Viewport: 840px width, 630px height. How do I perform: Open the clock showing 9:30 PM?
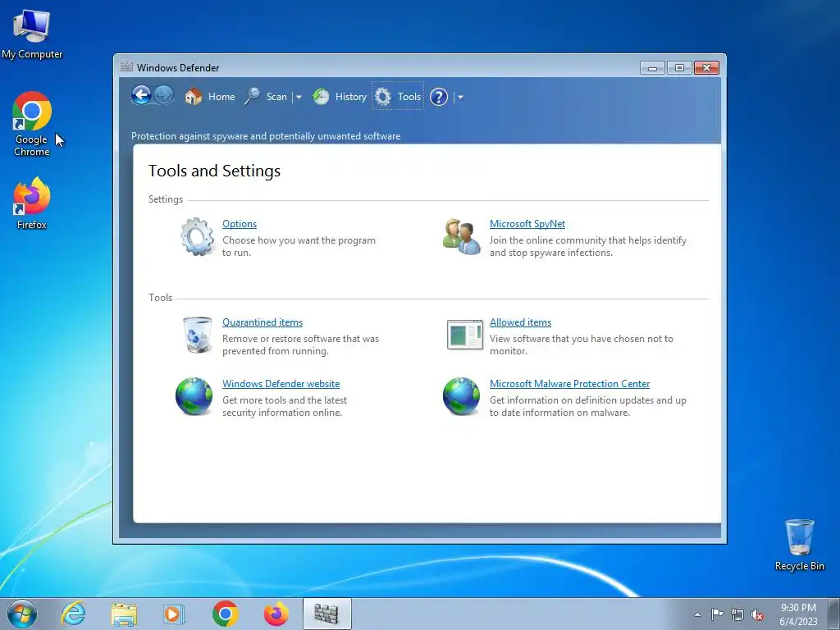(798, 614)
